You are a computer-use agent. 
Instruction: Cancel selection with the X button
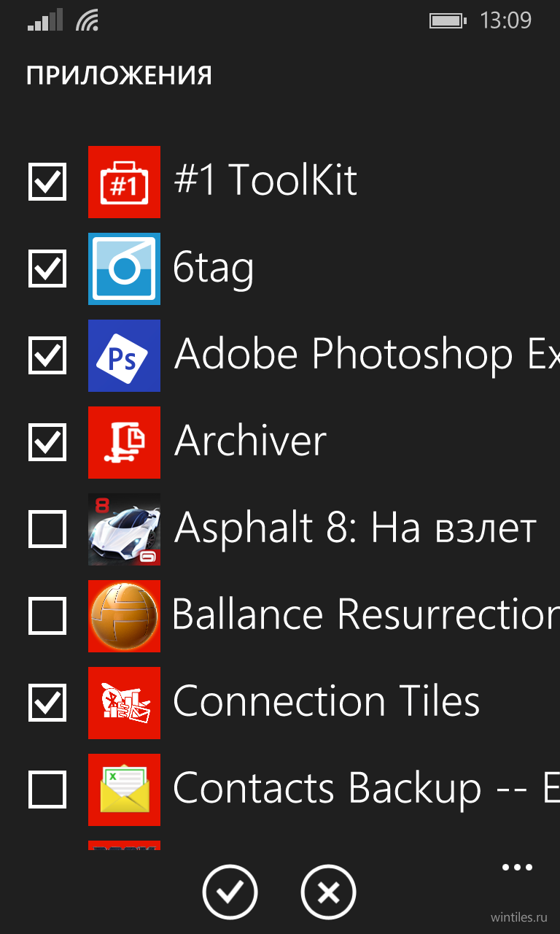pyautogui.click(x=328, y=892)
